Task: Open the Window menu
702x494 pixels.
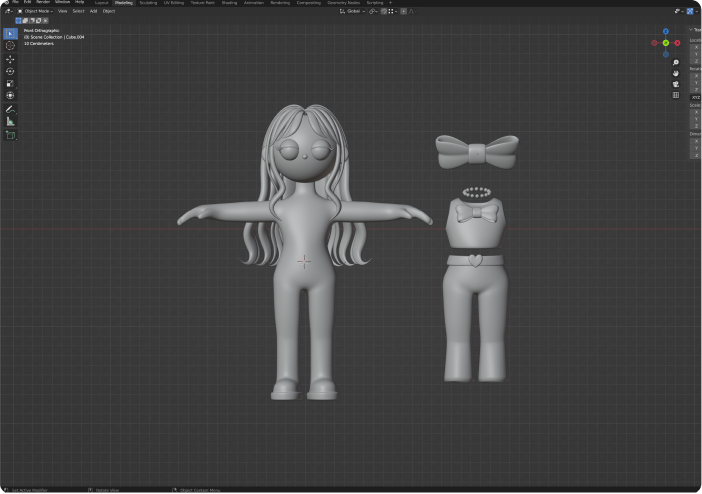Action: (62, 2)
